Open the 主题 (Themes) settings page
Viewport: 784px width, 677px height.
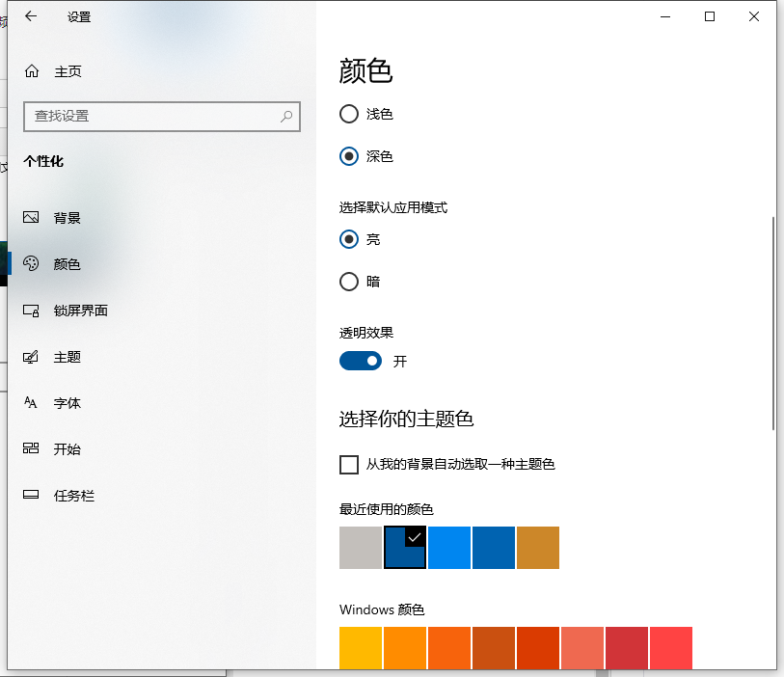click(68, 357)
